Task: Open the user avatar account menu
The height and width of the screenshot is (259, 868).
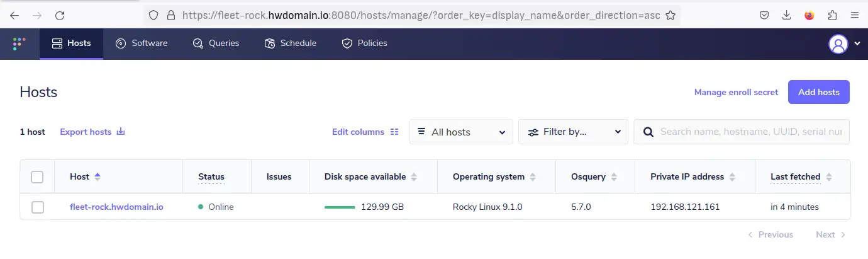Action: (838, 43)
